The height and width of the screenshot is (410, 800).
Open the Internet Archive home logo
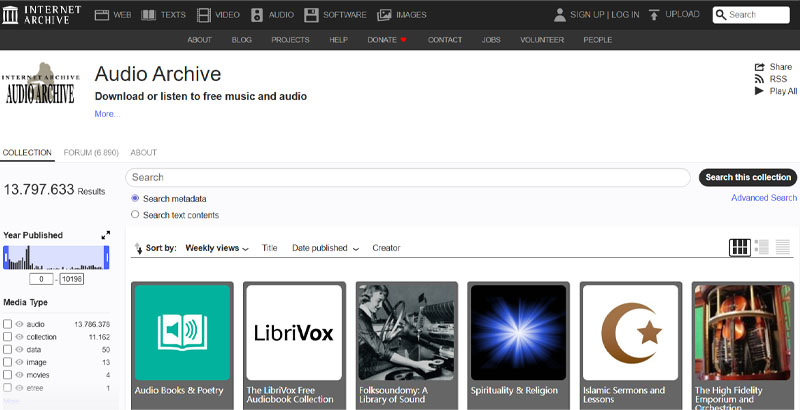click(41, 15)
